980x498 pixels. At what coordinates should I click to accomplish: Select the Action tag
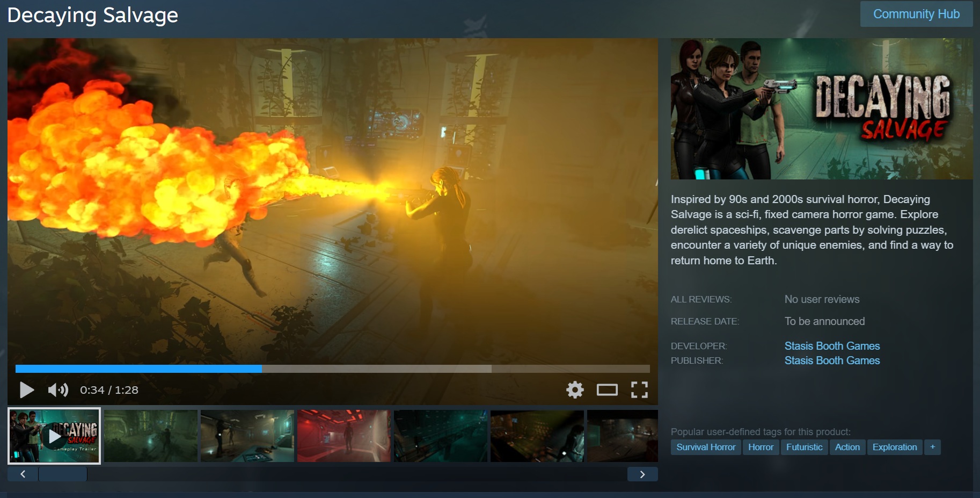(x=847, y=447)
